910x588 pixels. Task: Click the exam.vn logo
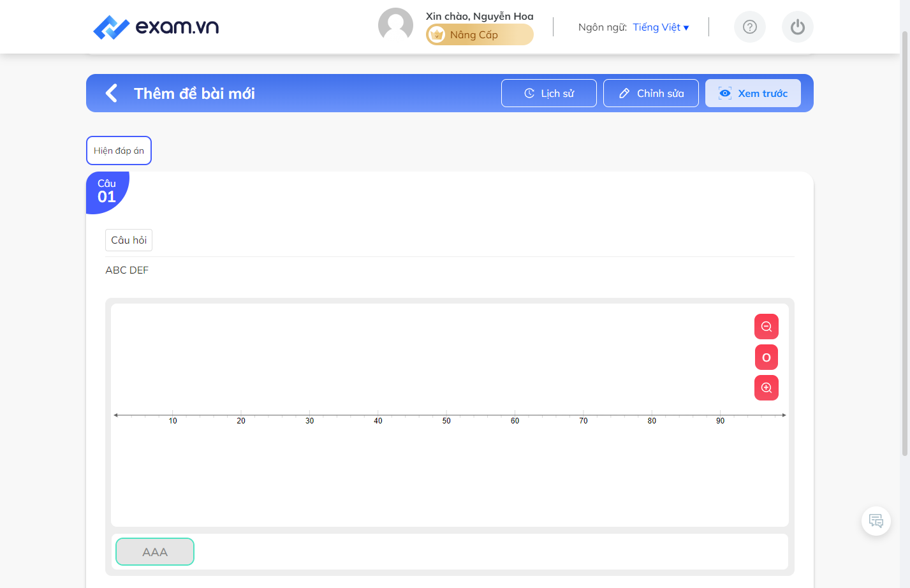(x=156, y=27)
